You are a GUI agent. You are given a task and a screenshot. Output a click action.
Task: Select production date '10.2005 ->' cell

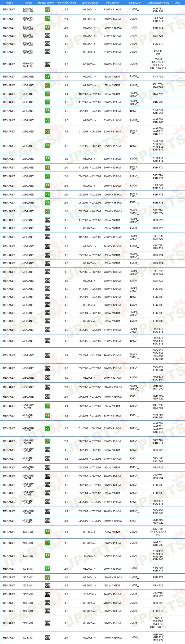point(89,556)
